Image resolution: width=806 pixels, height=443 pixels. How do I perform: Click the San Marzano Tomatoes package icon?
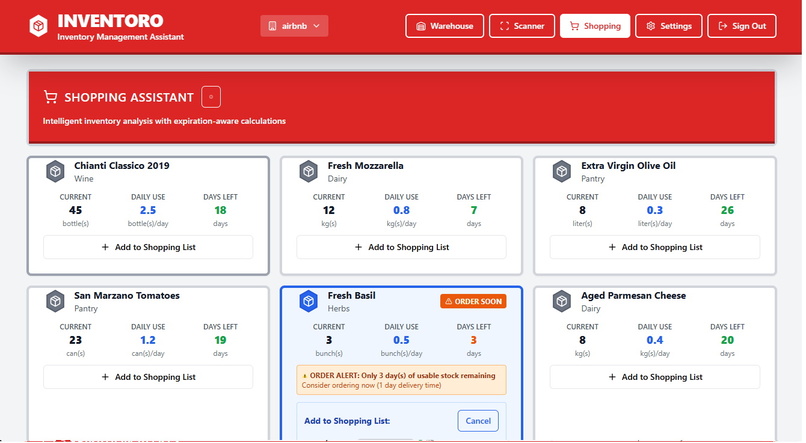pyautogui.click(x=56, y=301)
